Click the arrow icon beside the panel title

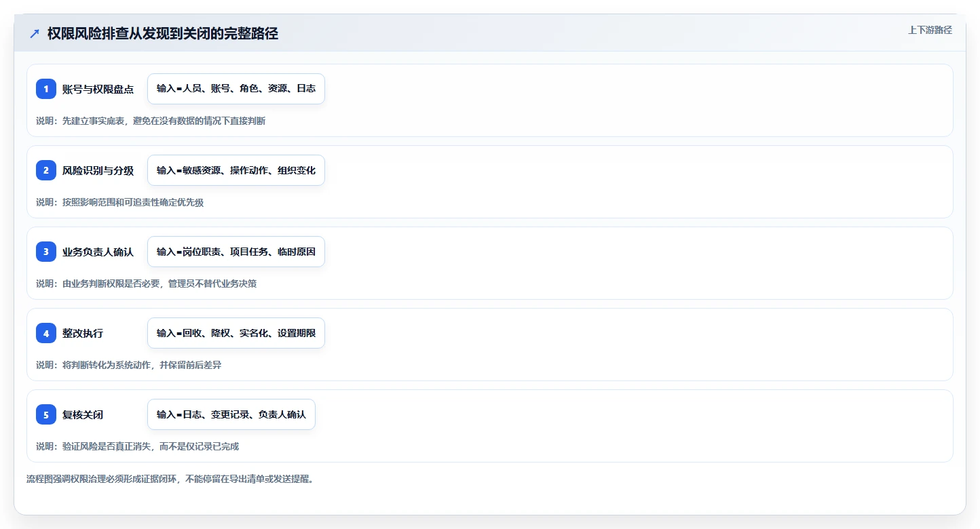click(x=35, y=33)
